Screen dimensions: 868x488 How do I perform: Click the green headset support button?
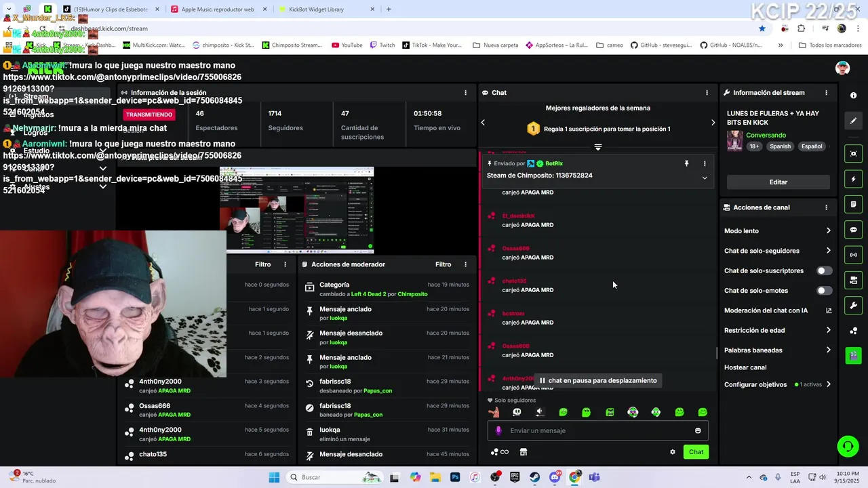(x=848, y=446)
